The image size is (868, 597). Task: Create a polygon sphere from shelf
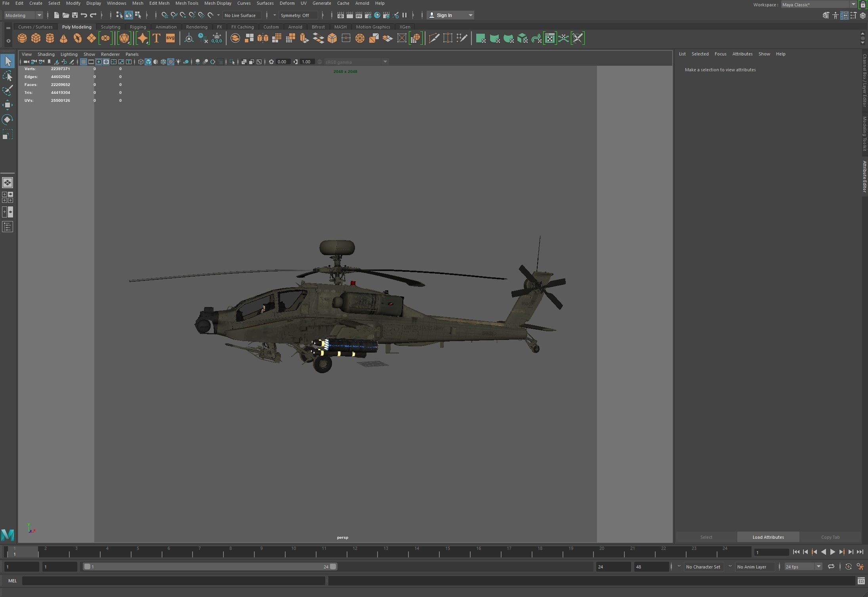point(22,38)
